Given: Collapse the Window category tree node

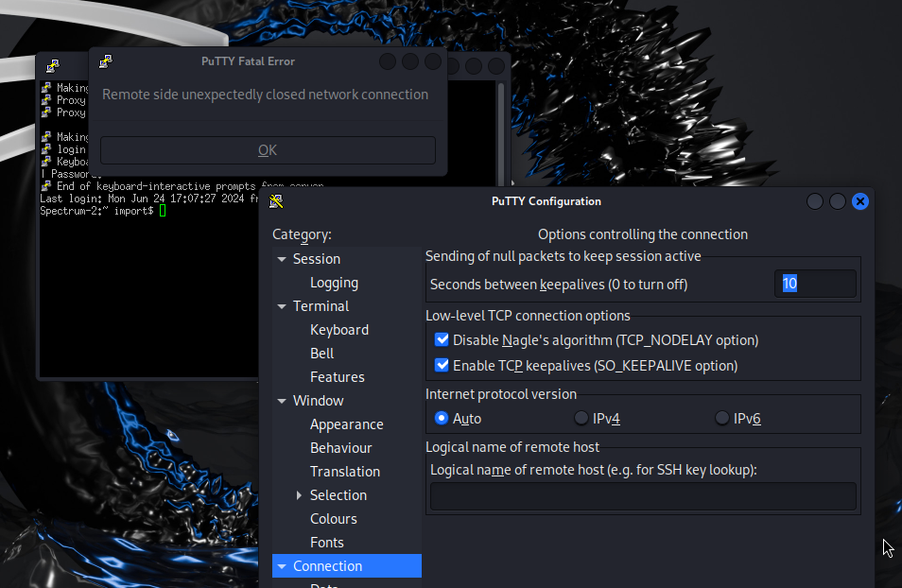Looking at the screenshot, I should (282, 401).
